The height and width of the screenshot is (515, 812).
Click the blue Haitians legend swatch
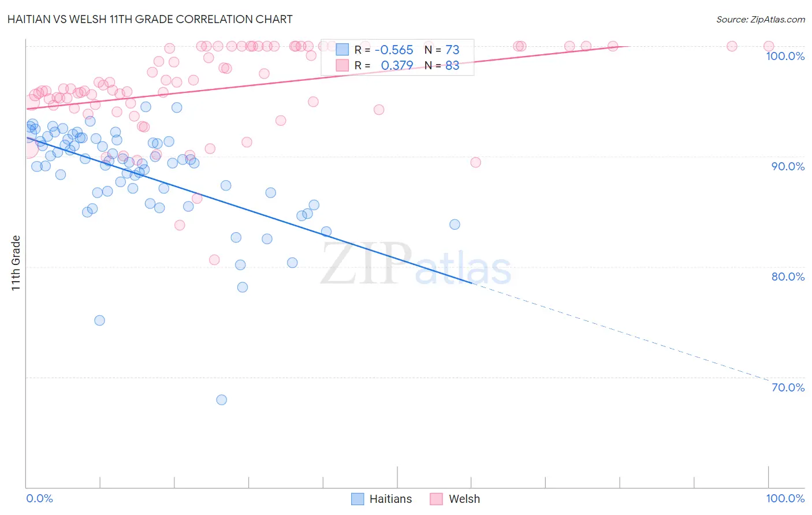pyautogui.click(x=357, y=499)
